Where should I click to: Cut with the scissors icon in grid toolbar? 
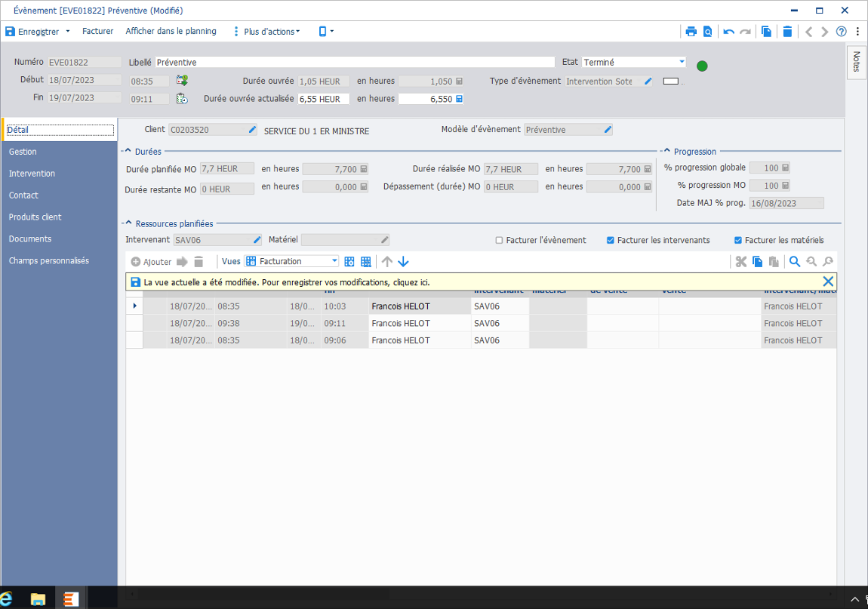pos(740,262)
